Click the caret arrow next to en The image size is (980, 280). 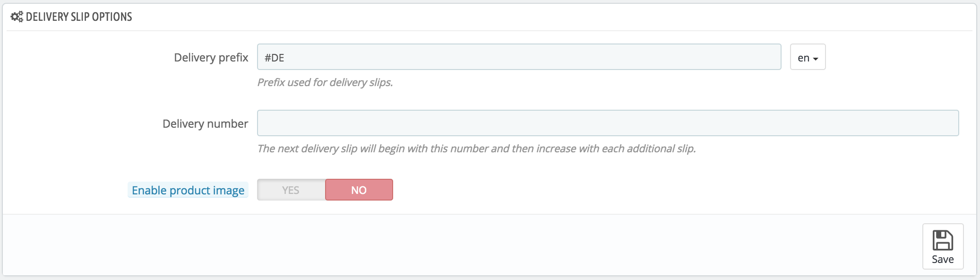click(x=816, y=59)
